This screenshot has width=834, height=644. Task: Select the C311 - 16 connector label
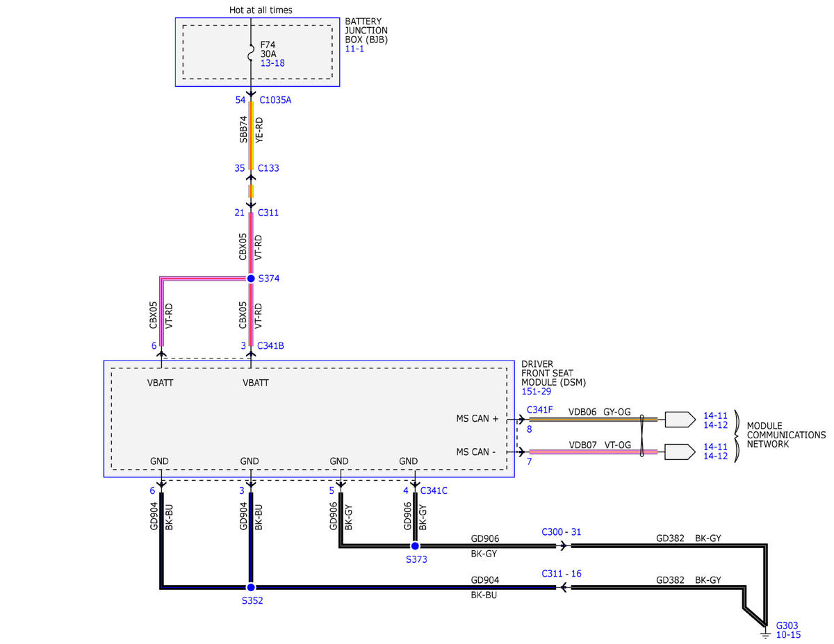(x=561, y=574)
